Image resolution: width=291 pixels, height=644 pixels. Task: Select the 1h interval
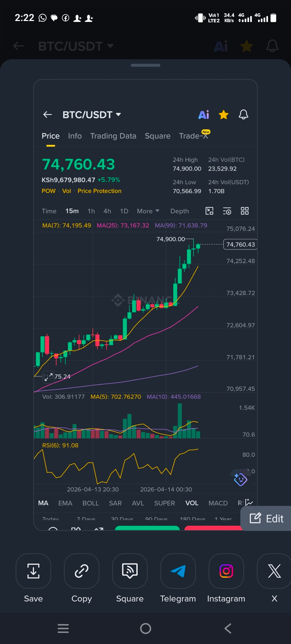click(91, 211)
